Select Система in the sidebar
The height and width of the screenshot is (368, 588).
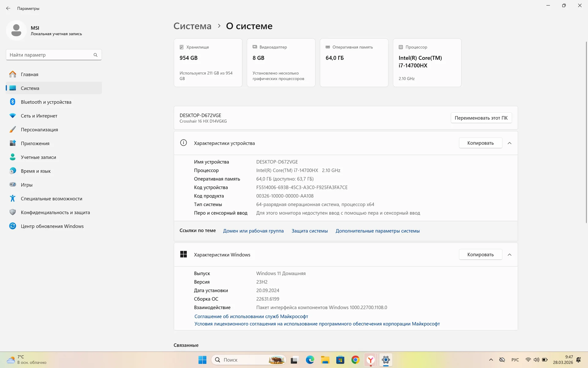coord(54,88)
